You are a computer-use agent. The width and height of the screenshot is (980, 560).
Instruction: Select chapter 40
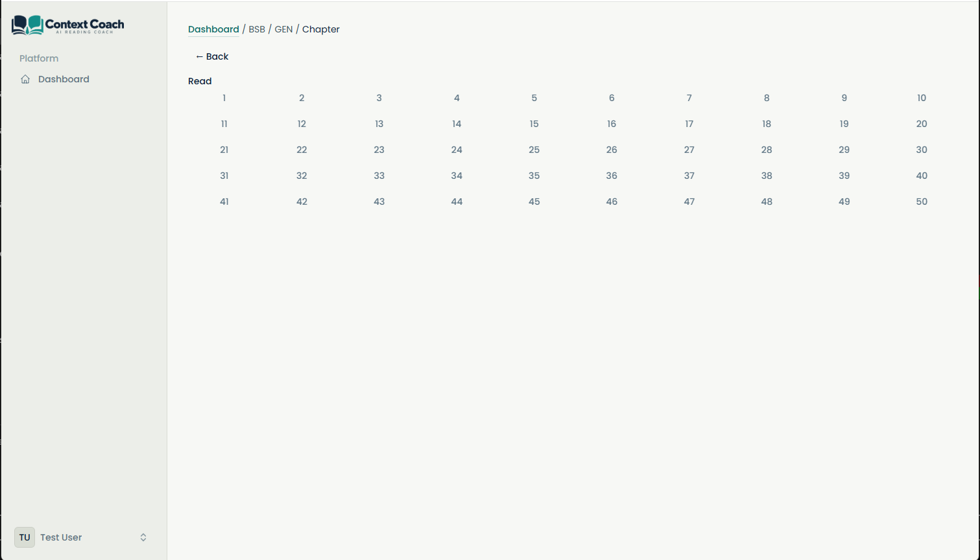click(x=922, y=176)
